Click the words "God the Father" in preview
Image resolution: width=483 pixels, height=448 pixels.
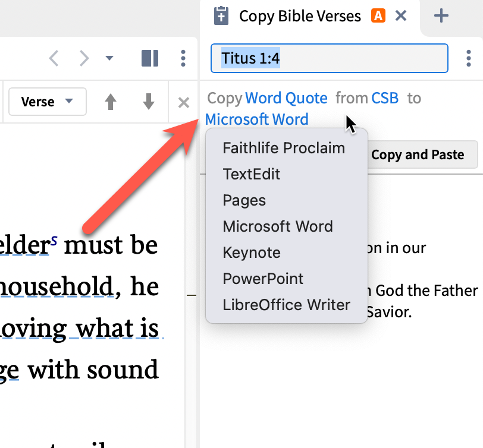pyautogui.click(x=426, y=291)
